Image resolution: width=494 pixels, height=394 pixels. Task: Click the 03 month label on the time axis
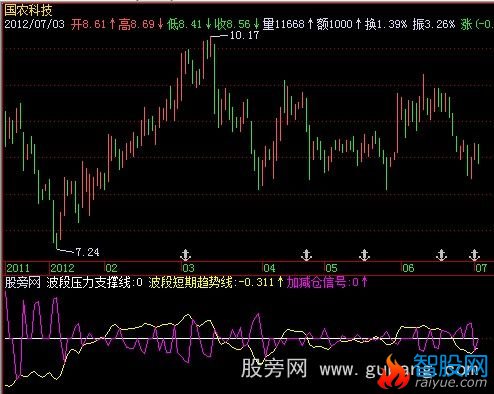[188, 268]
